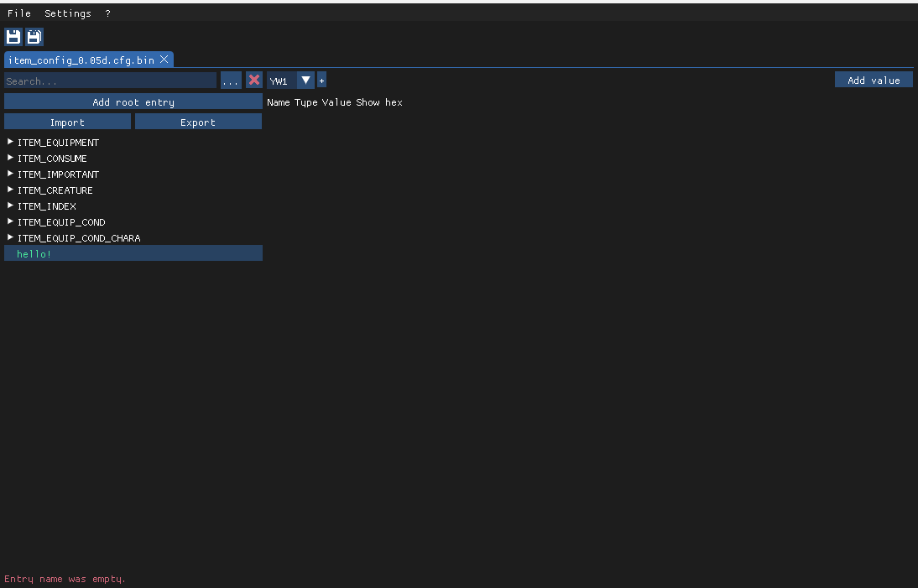Screen dimensions: 918x588
Task: Open advanced search with the '...' icon
Action: point(231,80)
